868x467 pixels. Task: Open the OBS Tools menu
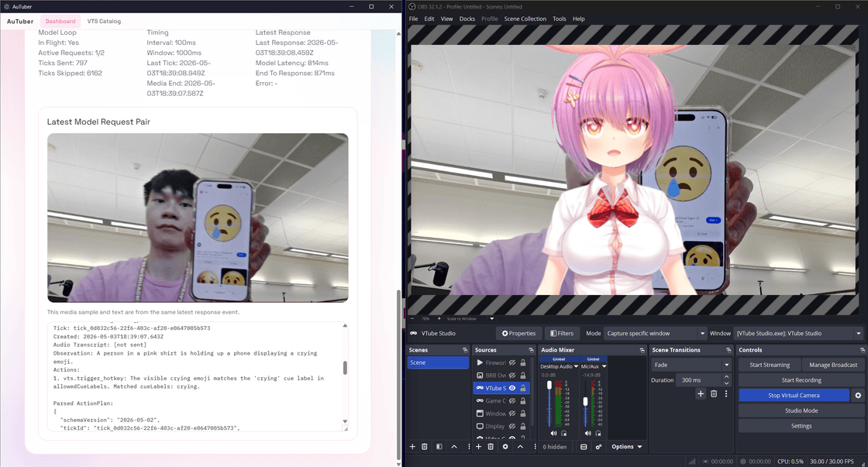pyautogui.click(x=559, y=19)
